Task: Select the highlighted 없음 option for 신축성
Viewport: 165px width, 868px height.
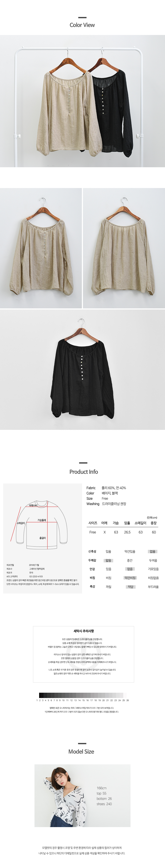Action: [153, 551]
